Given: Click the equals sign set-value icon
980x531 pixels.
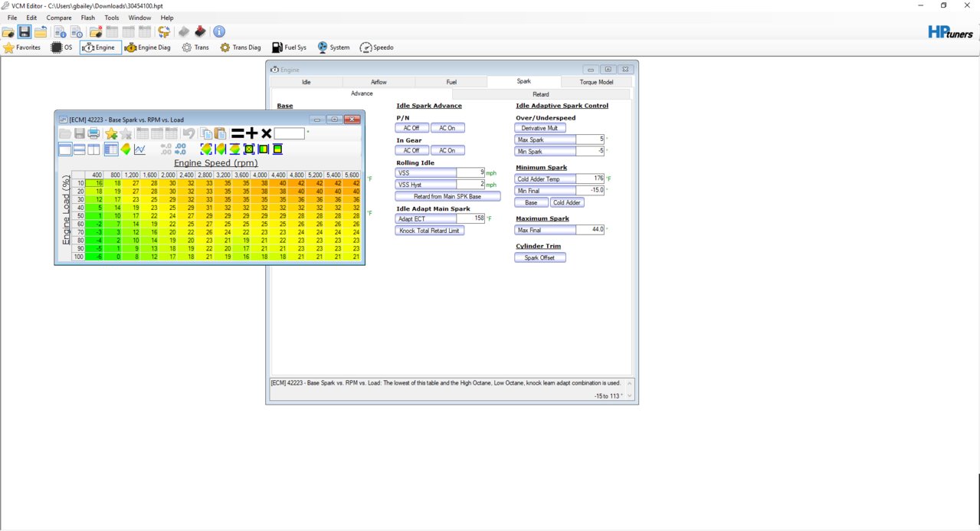Looking at the screenshot, I should tap(238, 133).
